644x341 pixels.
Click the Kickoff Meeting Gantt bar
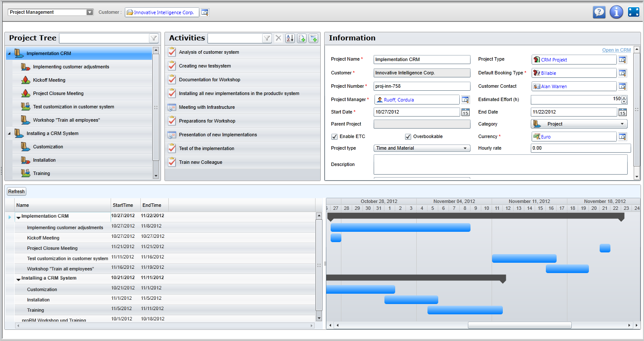click(x=336, y=238)
